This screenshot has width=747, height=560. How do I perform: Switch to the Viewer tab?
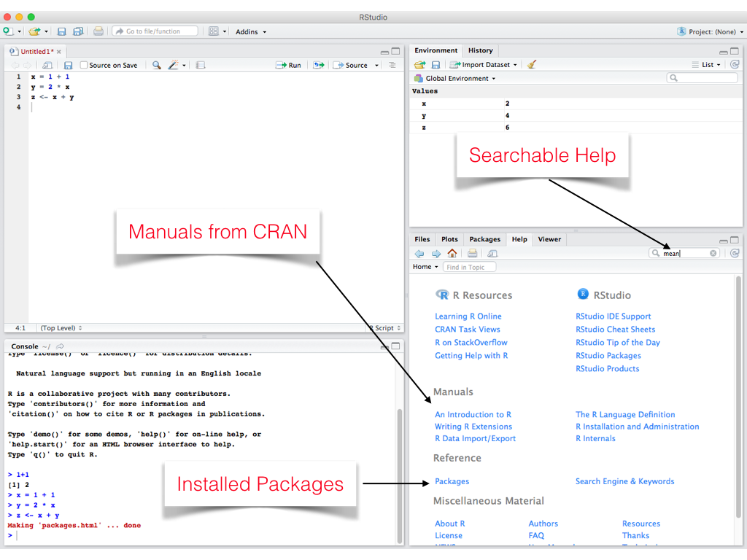pyautogui.click(x=549, y=239)
